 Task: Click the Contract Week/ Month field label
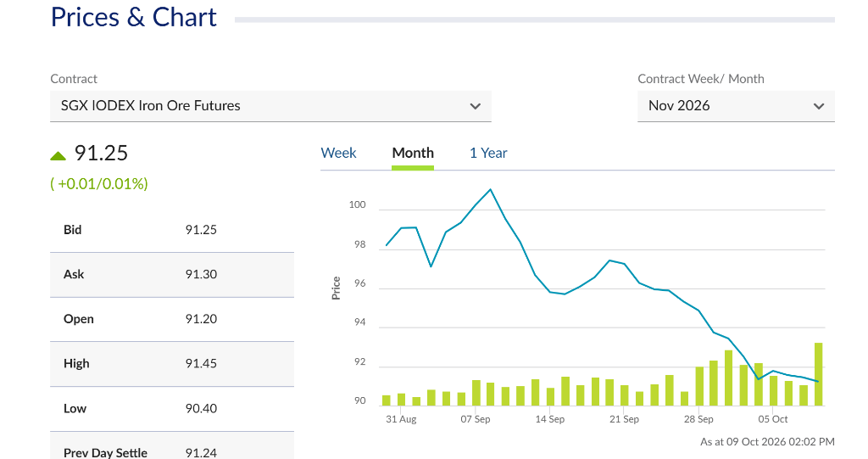701,79
